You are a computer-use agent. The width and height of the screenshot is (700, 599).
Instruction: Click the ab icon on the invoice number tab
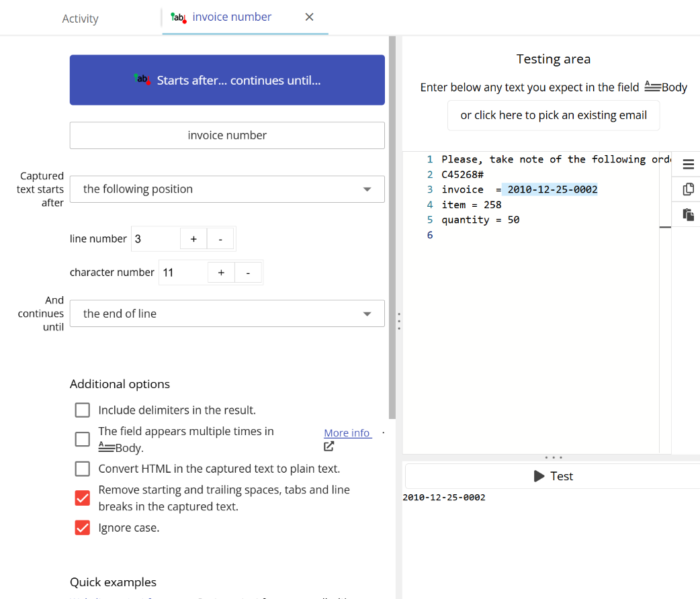179,17
